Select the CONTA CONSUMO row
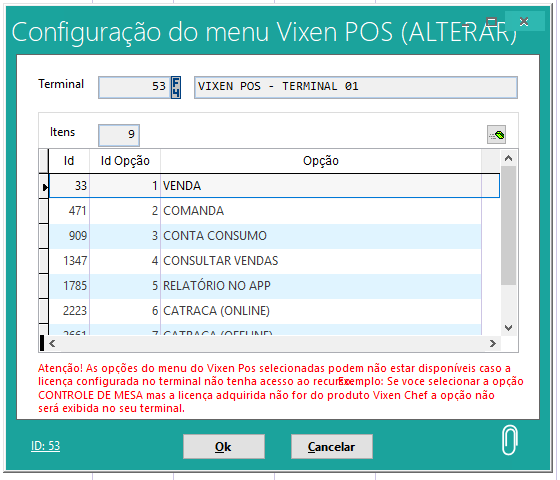Image resolution: width=560 pixels, height=480 pixels. [x=265, y=236]
